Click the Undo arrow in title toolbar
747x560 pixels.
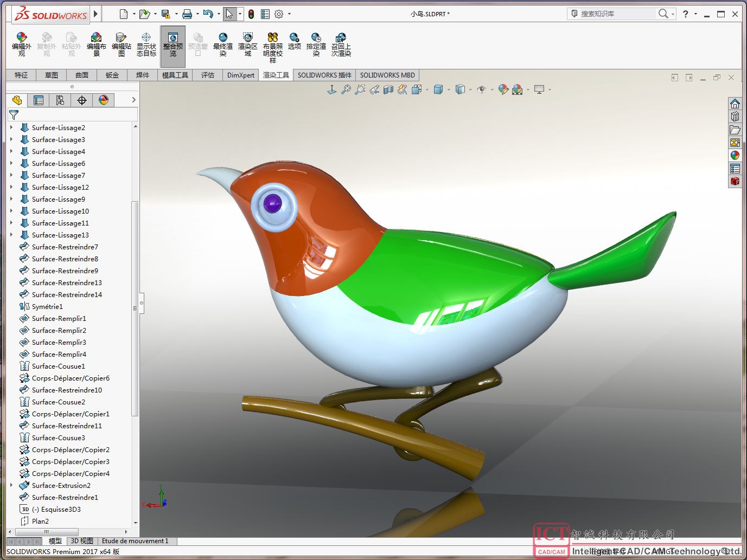click(208, 14)
